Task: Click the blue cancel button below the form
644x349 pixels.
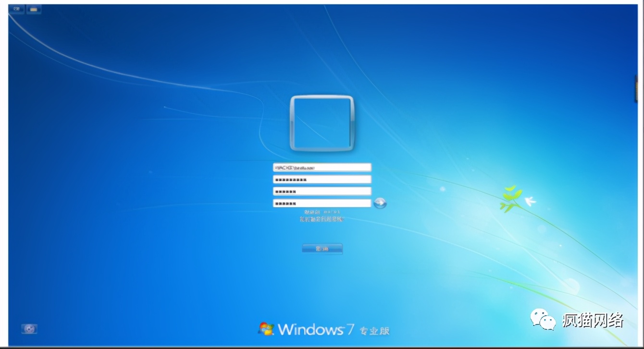Action: pos(322,249)
